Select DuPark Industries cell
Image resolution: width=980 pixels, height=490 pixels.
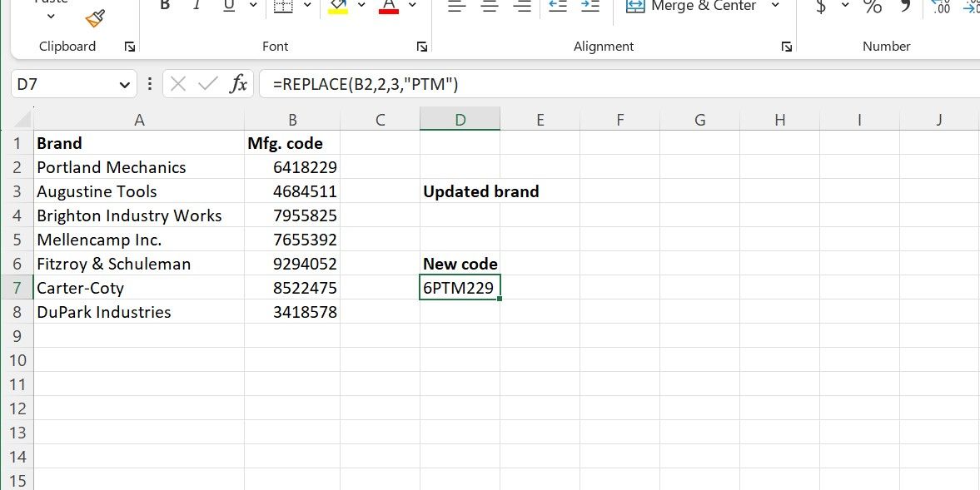[x=139, y=312]
